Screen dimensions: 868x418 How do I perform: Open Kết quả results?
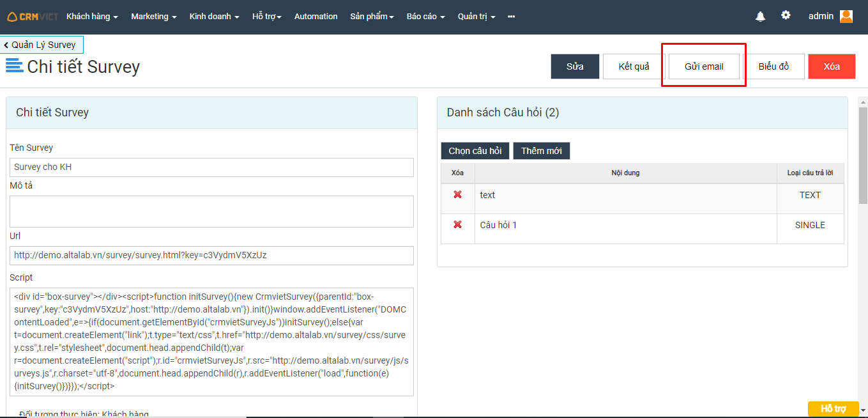[x=634, y=66]
